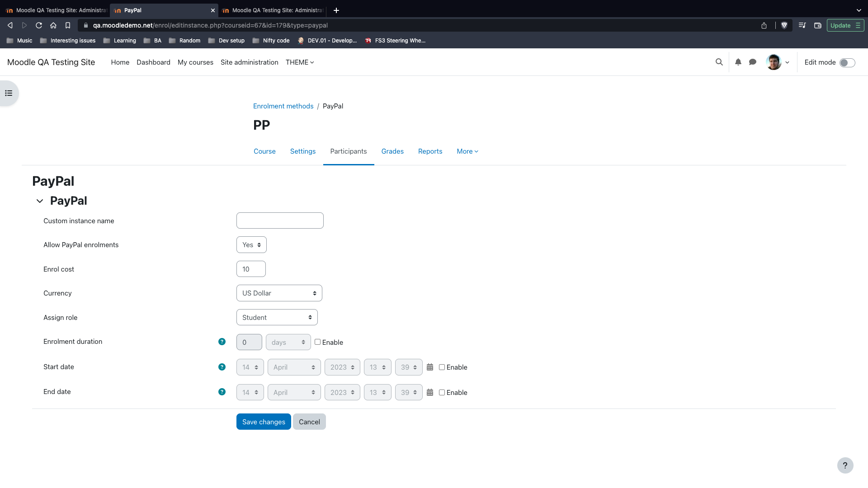This screenshot has width=868, height=488.
Task: Open the Currency dropdown
Action: 279,293
